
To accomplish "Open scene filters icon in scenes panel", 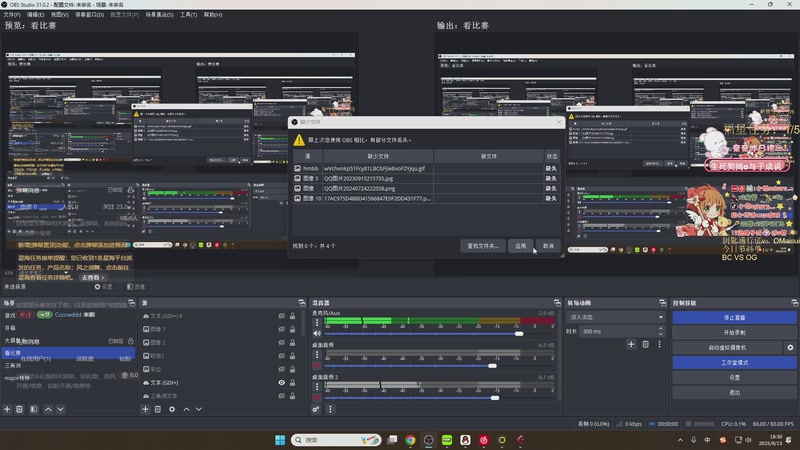I will tap(34, 409).
